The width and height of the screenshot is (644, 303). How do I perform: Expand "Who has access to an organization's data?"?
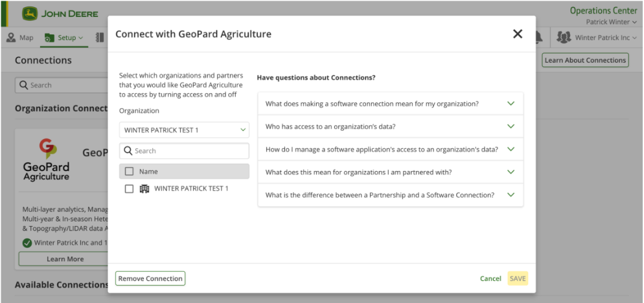coord(390,126)
